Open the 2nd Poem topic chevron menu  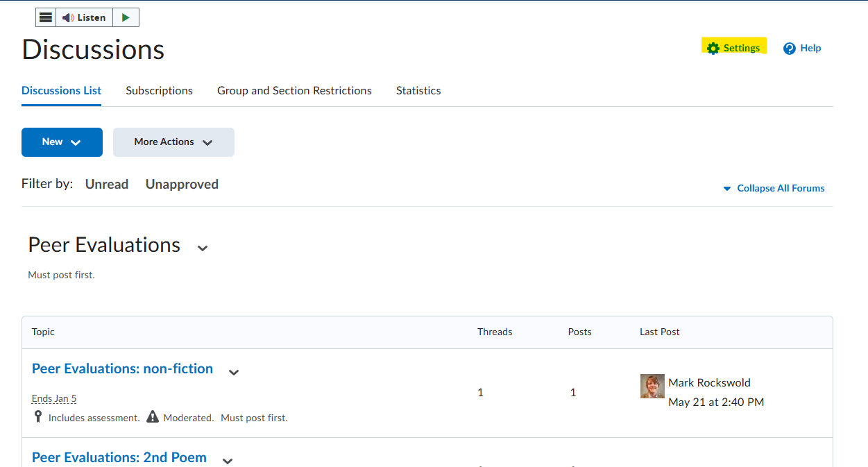pyautogui.click(x=227, y=460)
